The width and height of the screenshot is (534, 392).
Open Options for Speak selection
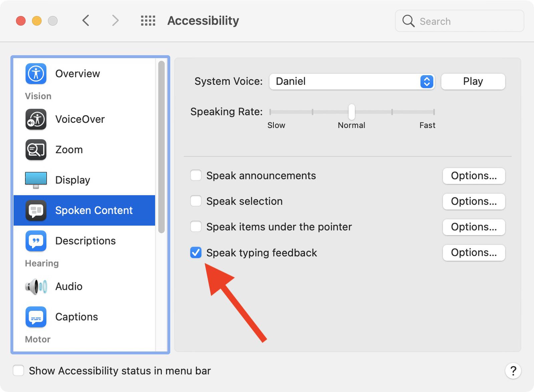click(474, 201)
